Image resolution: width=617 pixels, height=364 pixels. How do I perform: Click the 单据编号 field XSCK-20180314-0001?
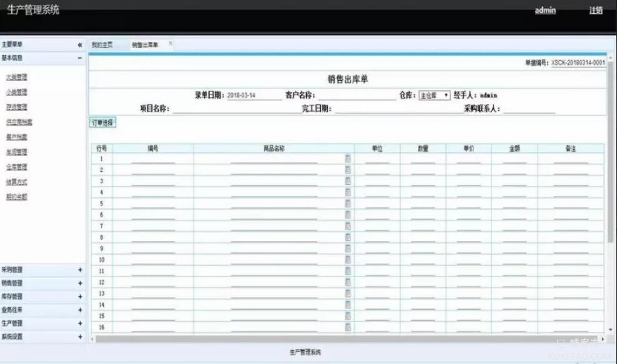coord(578,62)
